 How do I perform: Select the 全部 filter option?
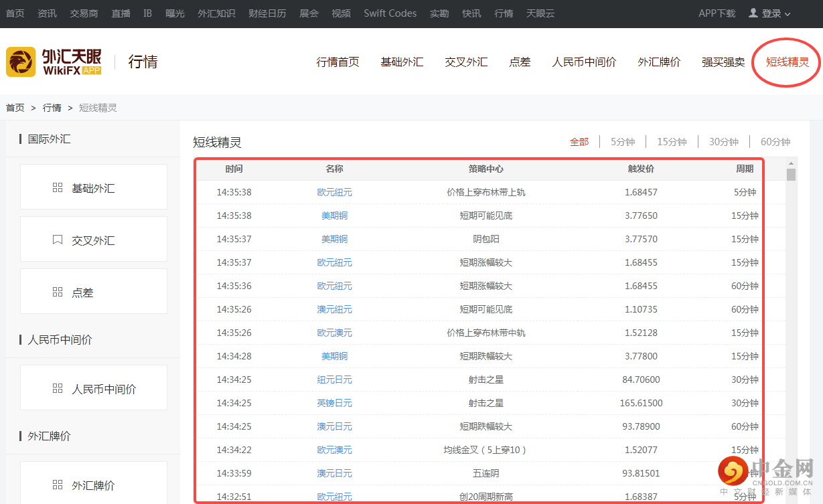[x=579, y=141]
